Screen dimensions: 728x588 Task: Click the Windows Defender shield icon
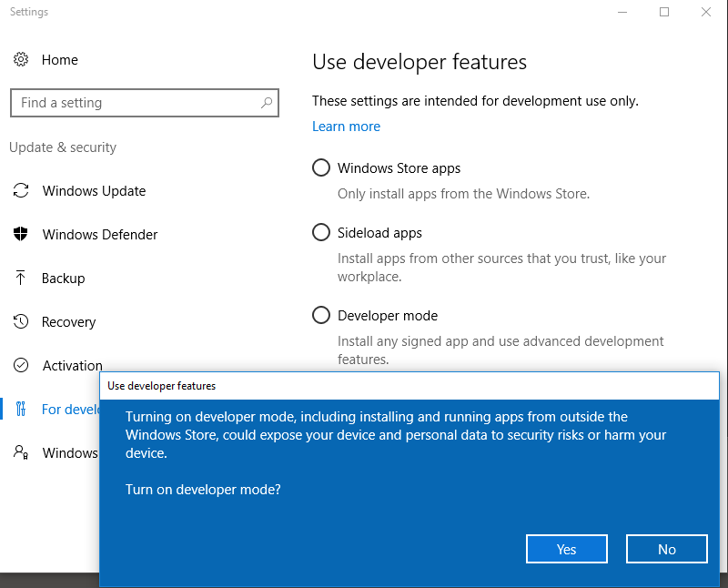coord(21,235)
